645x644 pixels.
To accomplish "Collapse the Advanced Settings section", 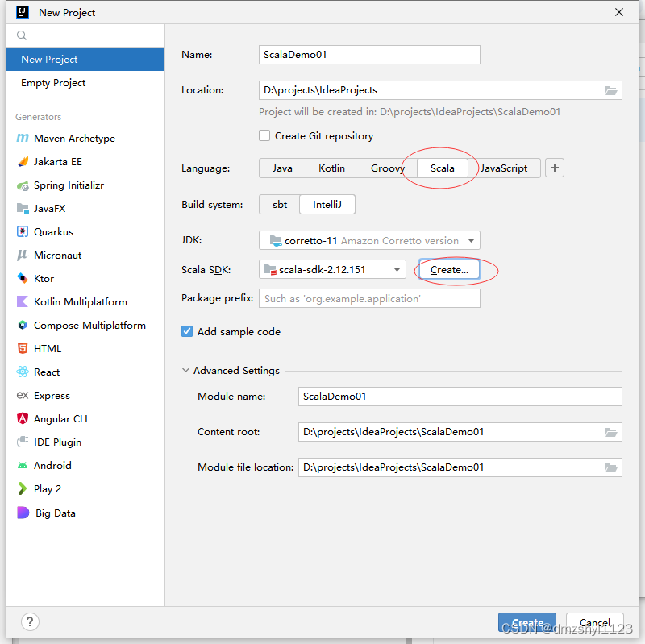I will [186, 371].
